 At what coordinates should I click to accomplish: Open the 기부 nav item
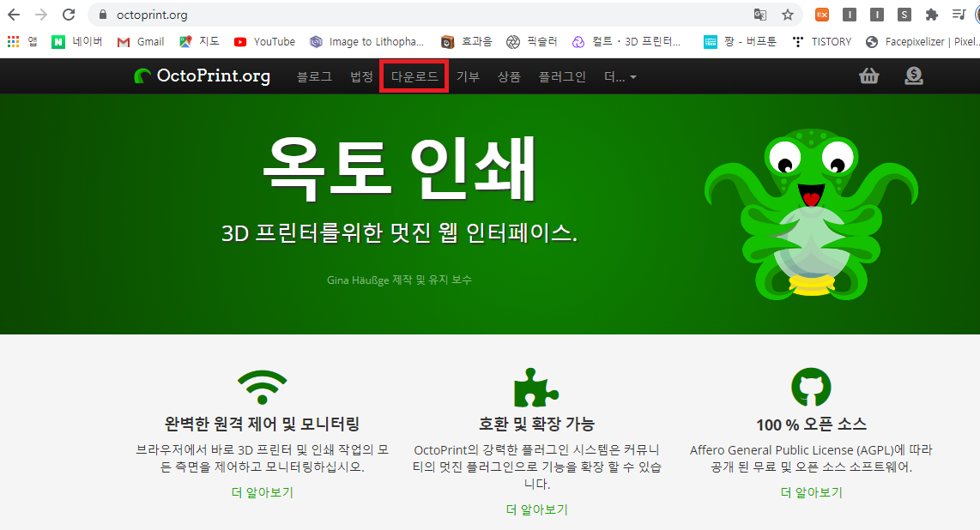click(x=468, y=77)
